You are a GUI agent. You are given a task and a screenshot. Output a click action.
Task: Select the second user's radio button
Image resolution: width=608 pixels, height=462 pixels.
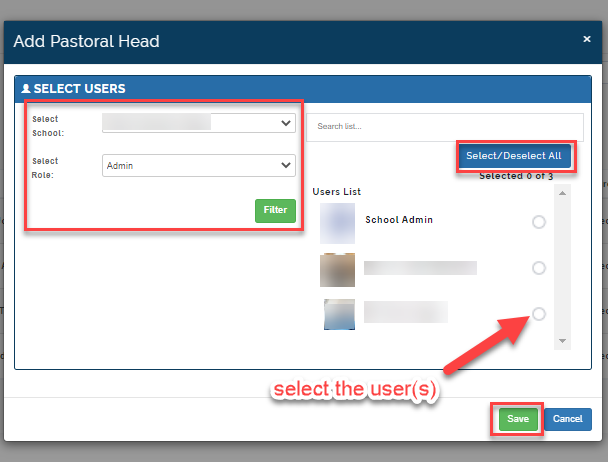[539, 268]
